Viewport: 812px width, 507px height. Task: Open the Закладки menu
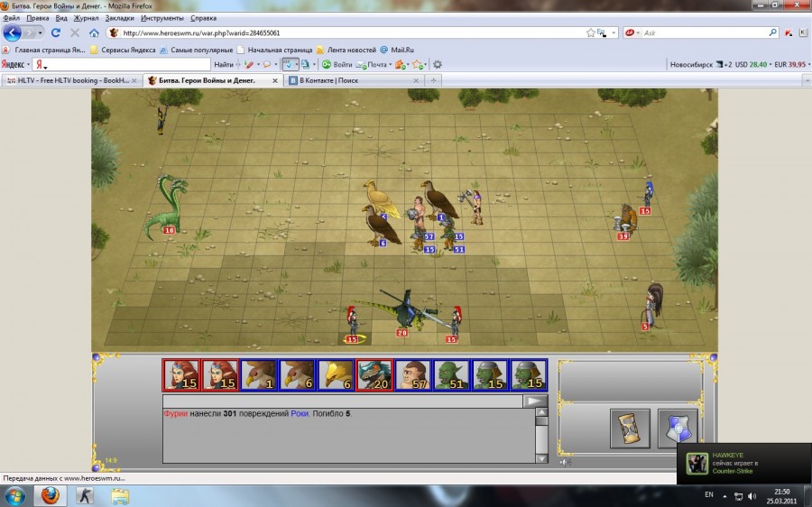pyautogui.click(x=120, y=18)
